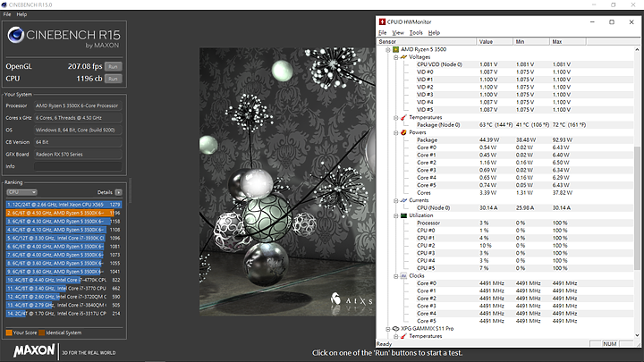Select the CPU VDD (Node 0) row
The height and width of the screenshot is (362, 644).
point(505,64)
